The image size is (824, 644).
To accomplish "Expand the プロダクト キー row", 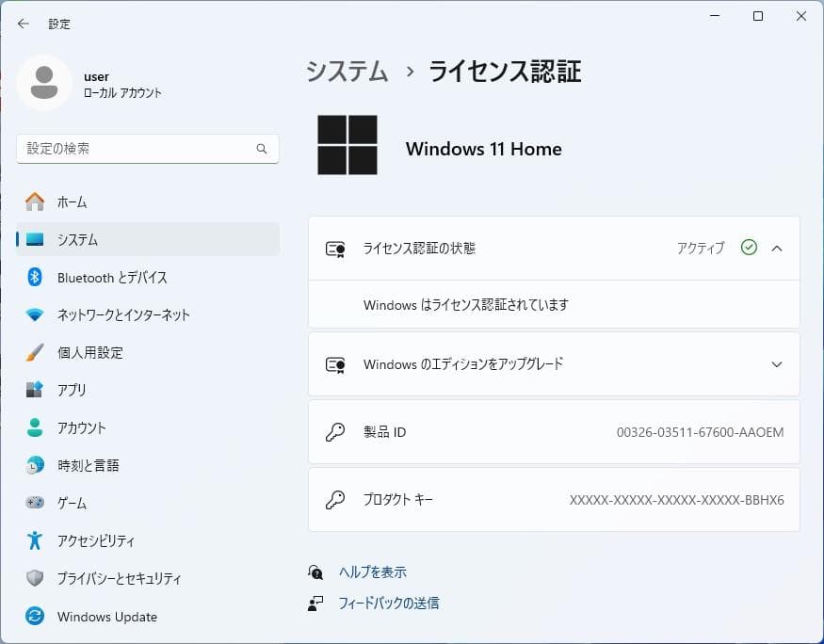I will 554,501.
